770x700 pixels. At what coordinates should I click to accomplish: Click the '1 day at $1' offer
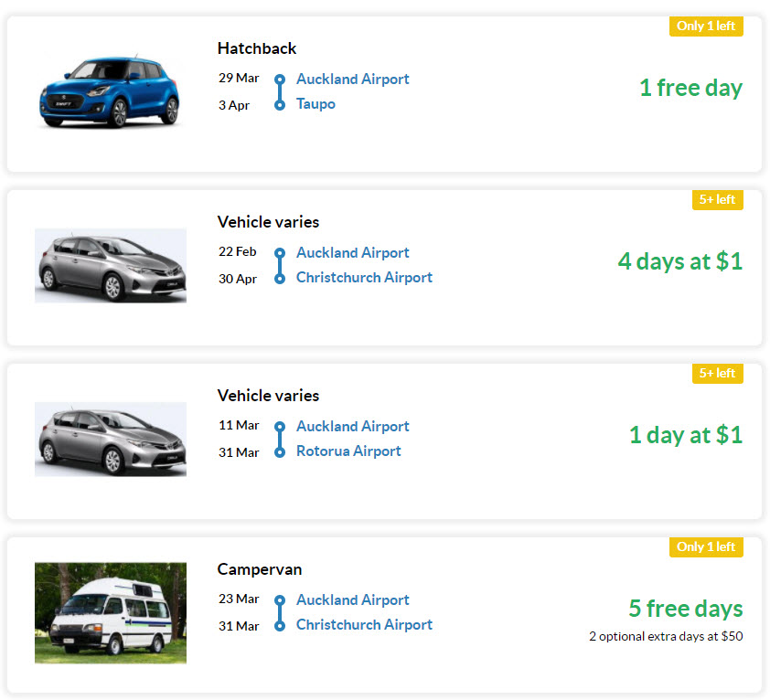[686, 435]
